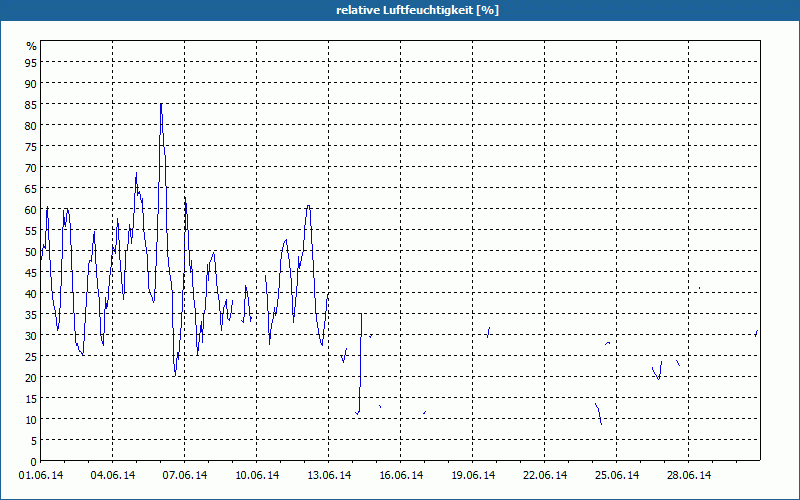Click the 13.06.14 date label
Viewport: 800px width, 500px height.
click(329, 475)
